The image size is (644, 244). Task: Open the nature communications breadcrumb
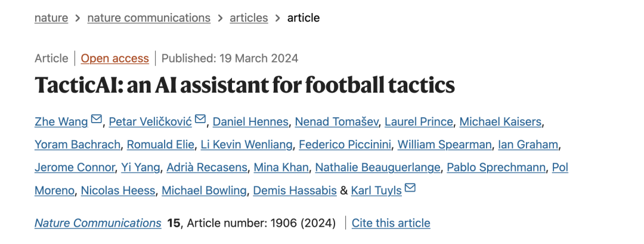(148, 18)
